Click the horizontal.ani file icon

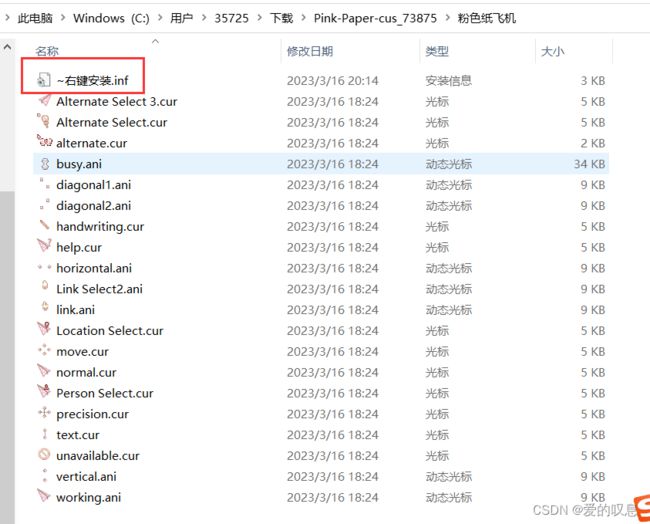pos(44,267)
